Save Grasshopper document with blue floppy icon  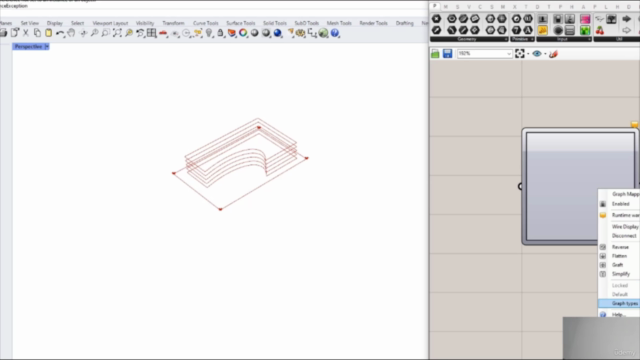[447, 54]
